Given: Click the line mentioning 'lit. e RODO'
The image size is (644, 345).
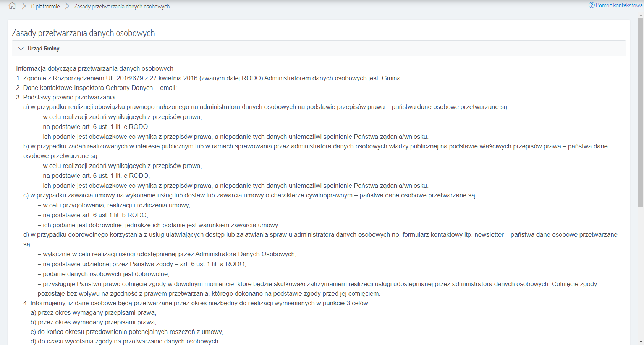Looking at the screenshot, I should point(94,176).
